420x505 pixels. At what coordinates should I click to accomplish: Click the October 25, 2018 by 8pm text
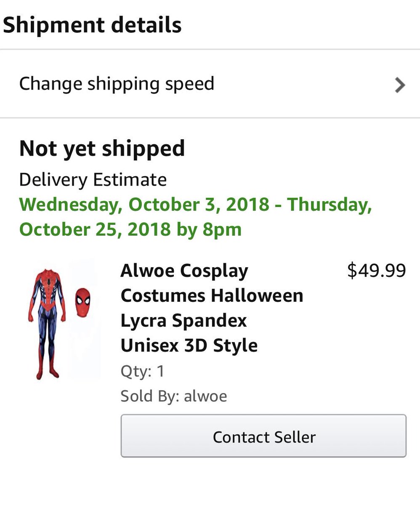pos(130,229)
